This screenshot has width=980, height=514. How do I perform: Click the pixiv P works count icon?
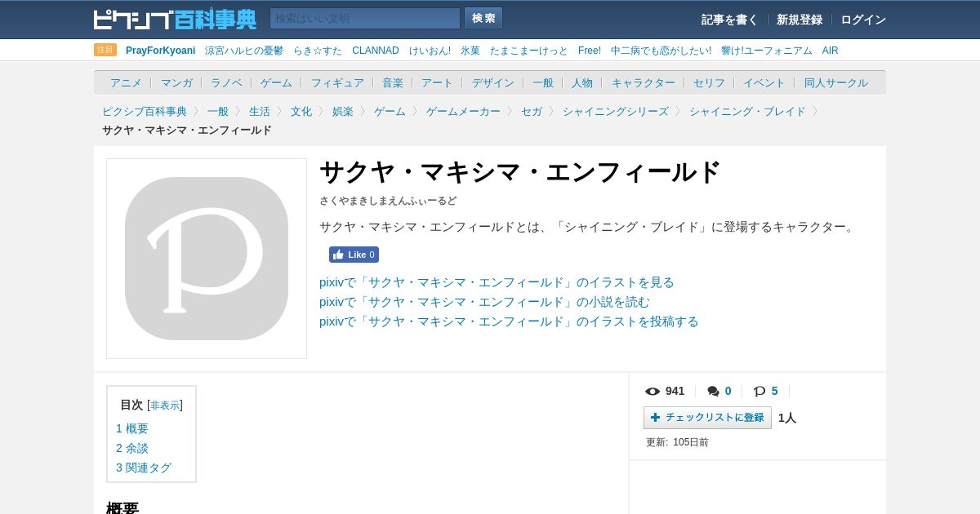coord(759,391)
